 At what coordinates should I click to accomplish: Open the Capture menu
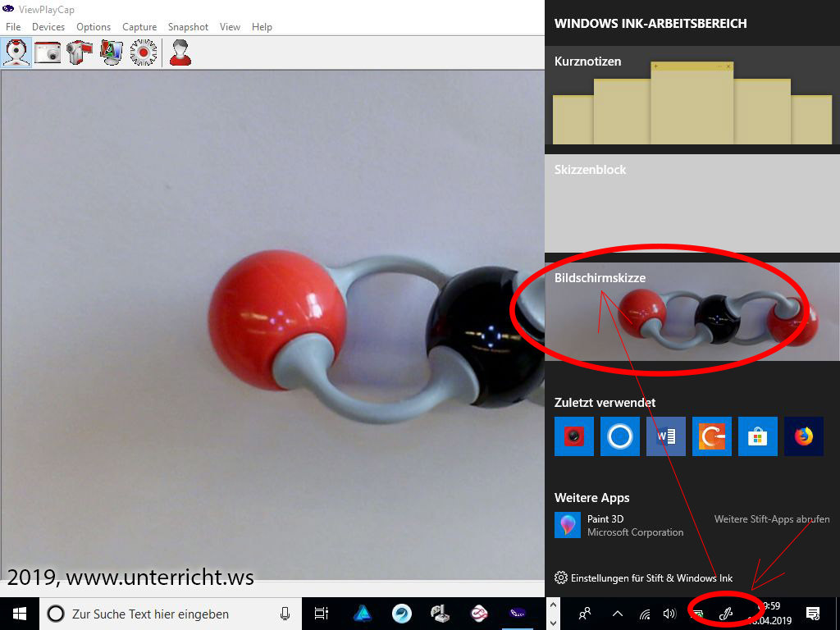[139, 27]
